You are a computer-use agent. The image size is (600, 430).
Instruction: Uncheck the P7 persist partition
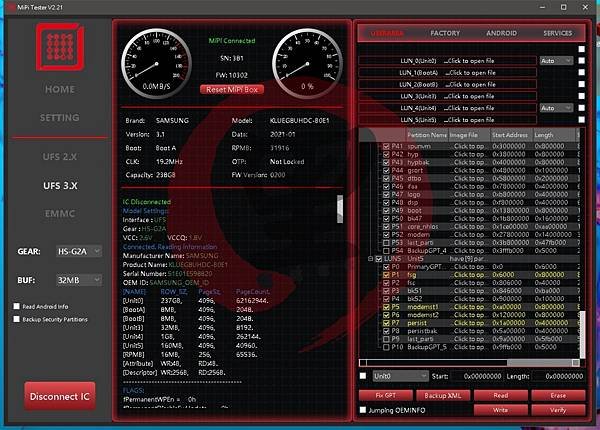(x=386, y=323)
